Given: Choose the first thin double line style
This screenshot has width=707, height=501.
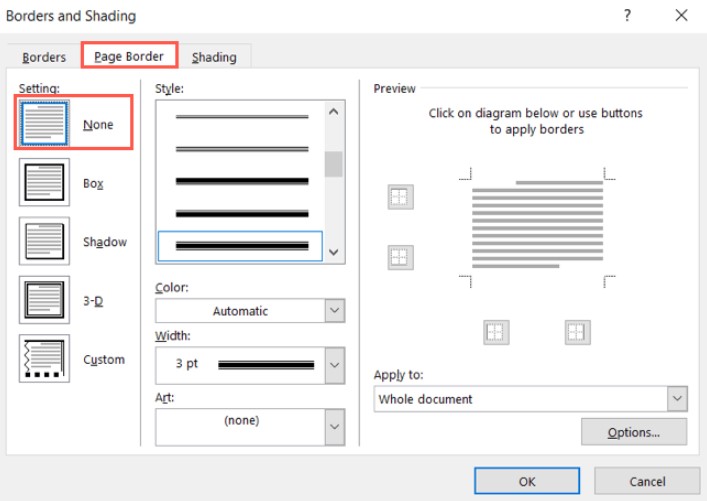Looking at the screenshot, I should (242, 117).
